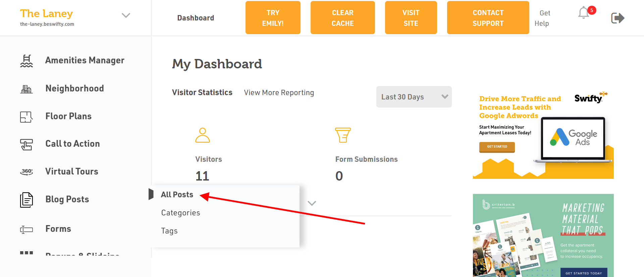This screenshot has width=644, height=277.
Task: Click the Marketing Material That Pops banner
Action: tap(543, 235)
